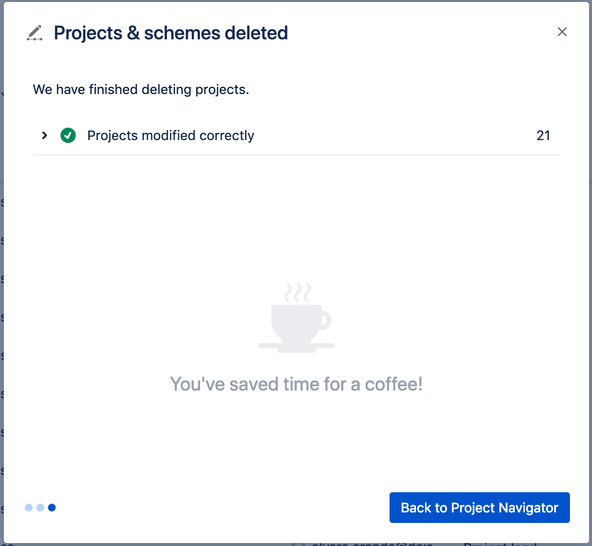Click the green success checkmark icon

click(x=68, y=135)
